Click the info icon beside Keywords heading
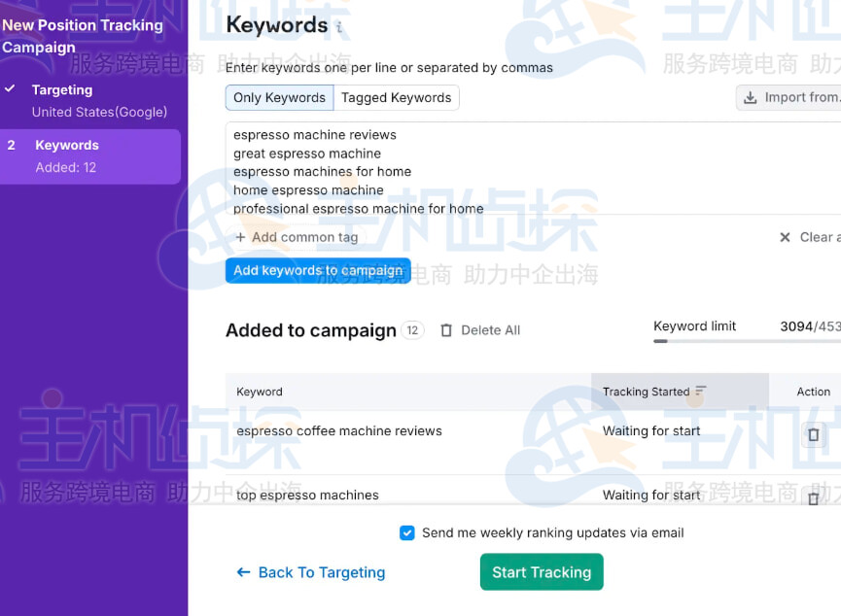Screen dimensions: 841x616 pyautogui.click(x=339, y=28)
